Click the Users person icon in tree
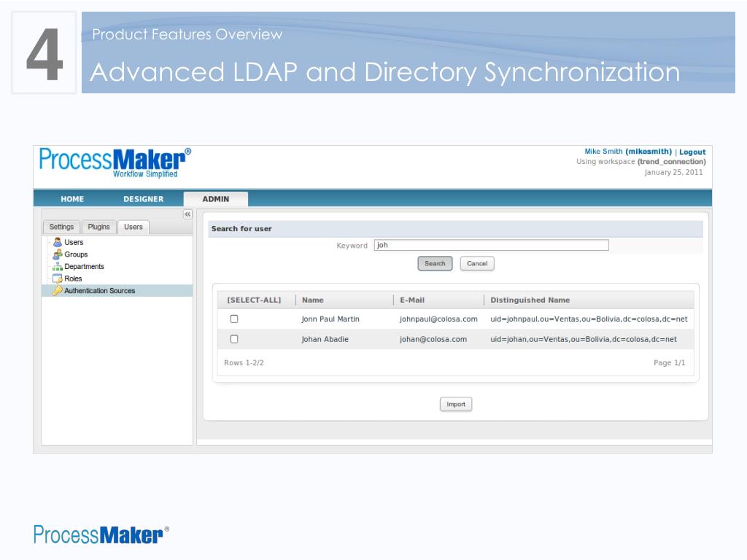 coord(58,242)
